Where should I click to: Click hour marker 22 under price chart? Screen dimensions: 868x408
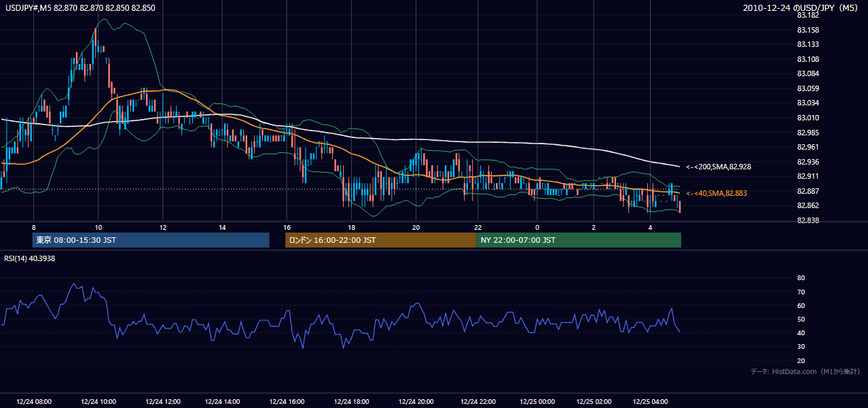477,227
